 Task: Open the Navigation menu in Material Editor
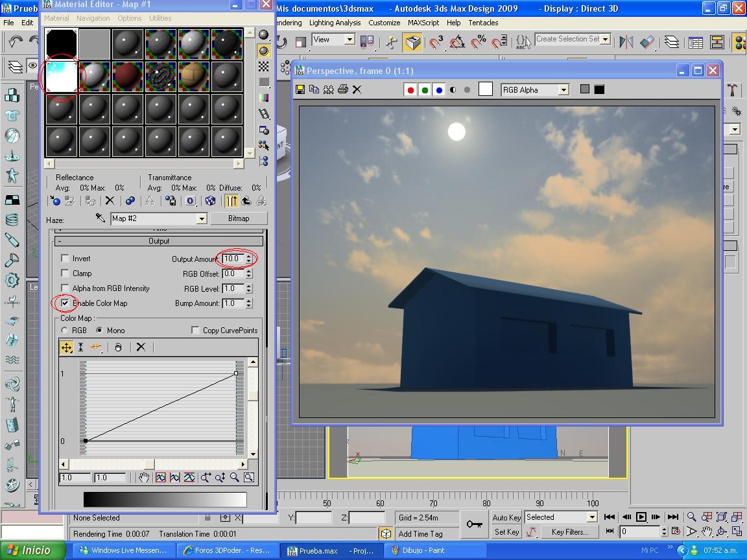pyautogui.click(x=93, y=18)
